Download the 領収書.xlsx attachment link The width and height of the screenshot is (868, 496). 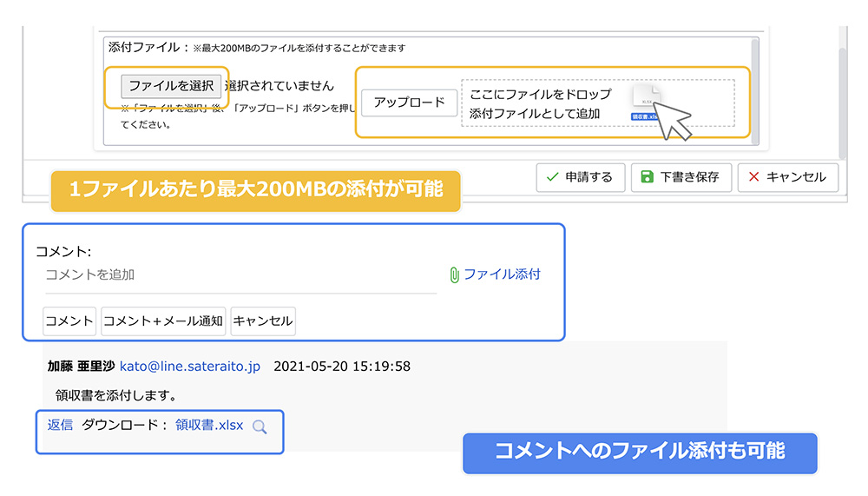(x=209, y=426)
